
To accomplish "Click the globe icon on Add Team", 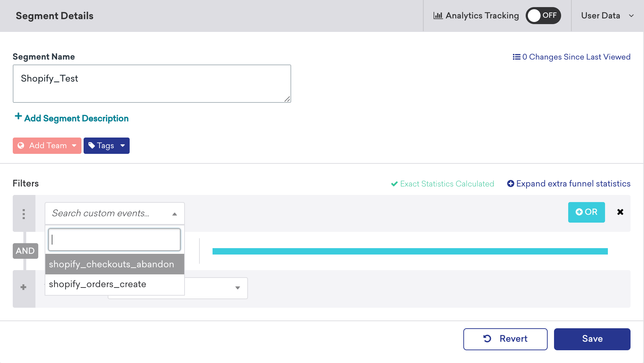I will pyautogui.click(x=21, y=145).
